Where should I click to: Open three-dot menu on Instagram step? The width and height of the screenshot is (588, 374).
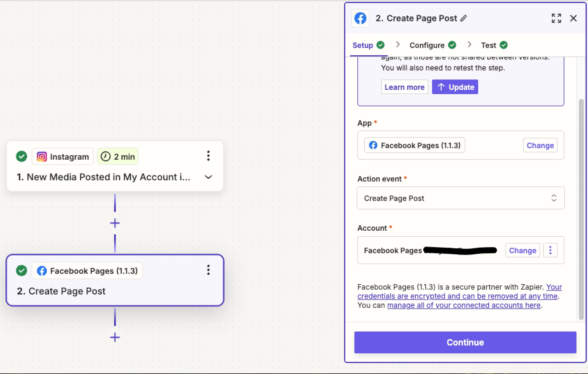pos(208,156)
